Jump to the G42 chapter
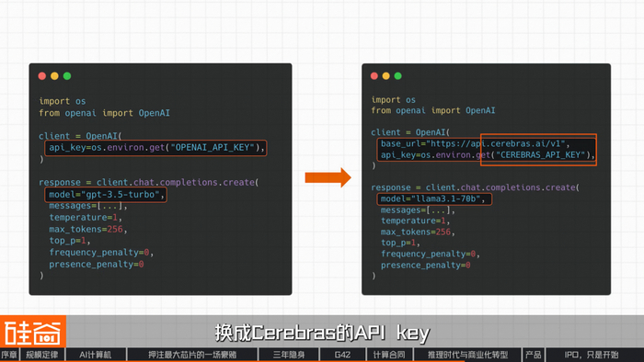 [342, 355]
